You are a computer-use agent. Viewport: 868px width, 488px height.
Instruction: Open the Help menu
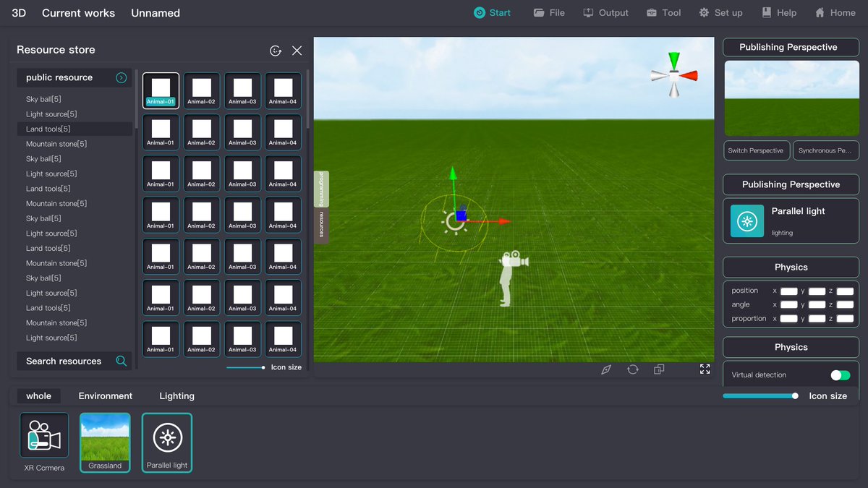(x=779, y=13)
